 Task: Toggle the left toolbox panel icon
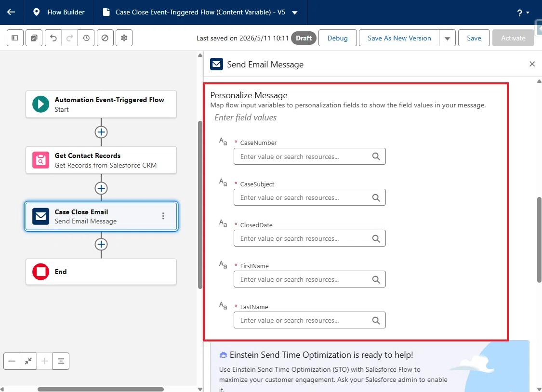pyautogui.click(x=15, y=38)
